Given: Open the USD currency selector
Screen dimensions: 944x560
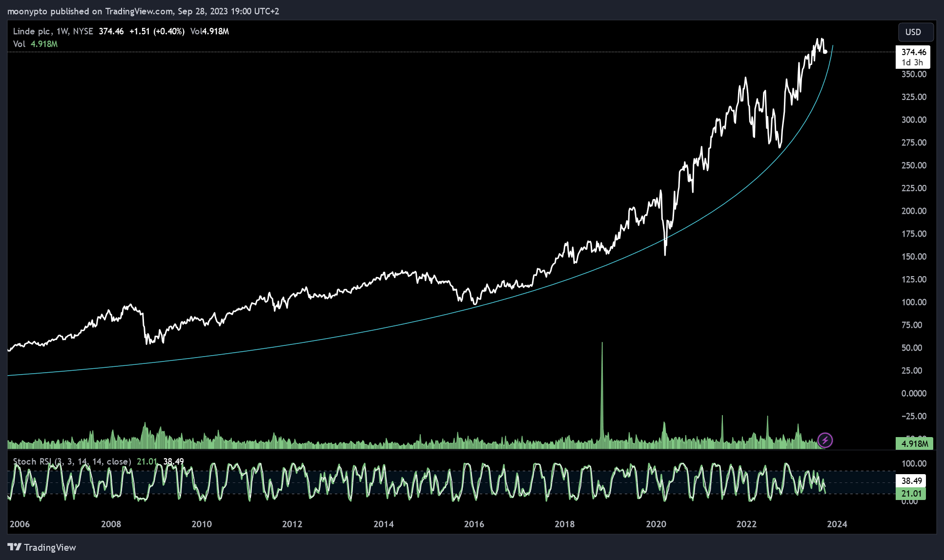Looking at the screenshot, I should pyautogui.click(x=916, y=32).
